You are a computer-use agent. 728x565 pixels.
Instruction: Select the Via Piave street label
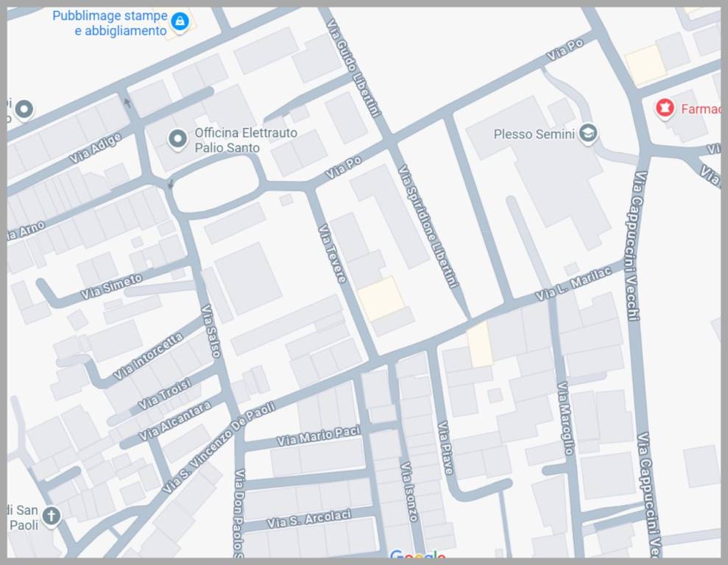tap(445, 447)
